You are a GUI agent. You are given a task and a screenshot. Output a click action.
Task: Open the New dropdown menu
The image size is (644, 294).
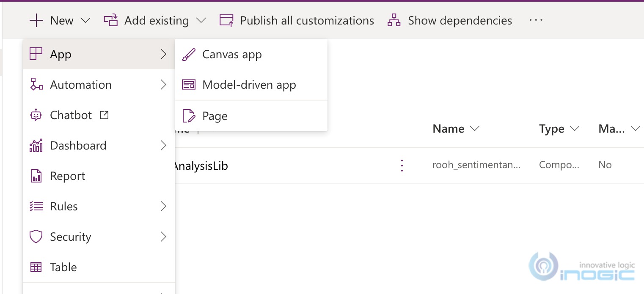60,20
